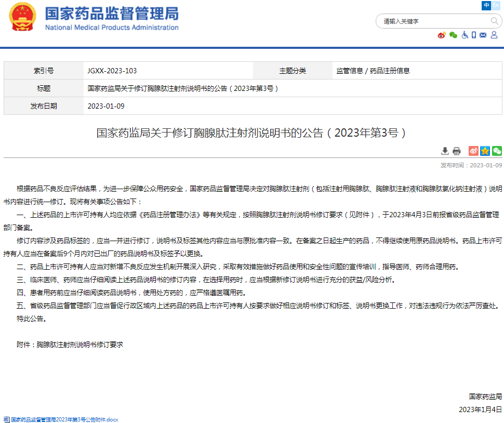Click the 发布日期 label cell
Viewport: 504px width, 423px height.
click(x=44, y=106)
